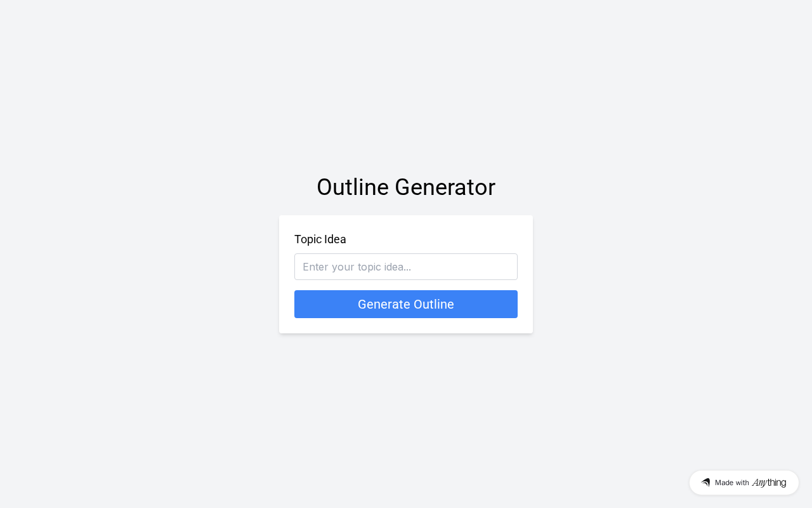Open the Made with Anything badge
812x508 pixels.
point(743,483)
